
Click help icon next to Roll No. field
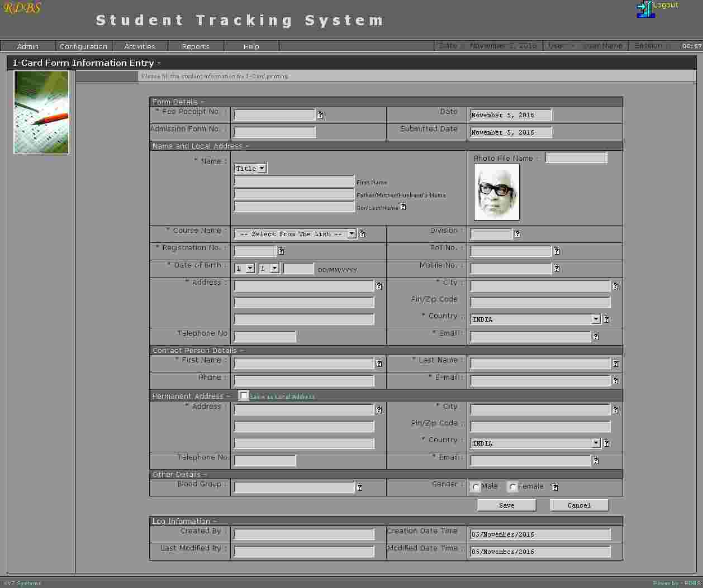[x=557, y=251]
